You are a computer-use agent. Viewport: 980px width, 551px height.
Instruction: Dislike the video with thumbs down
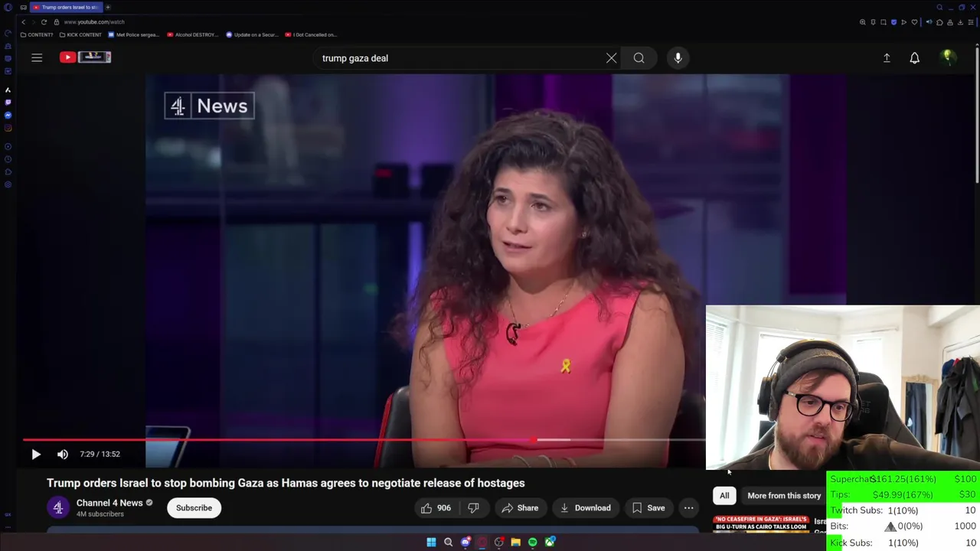(x=473, y=508)
